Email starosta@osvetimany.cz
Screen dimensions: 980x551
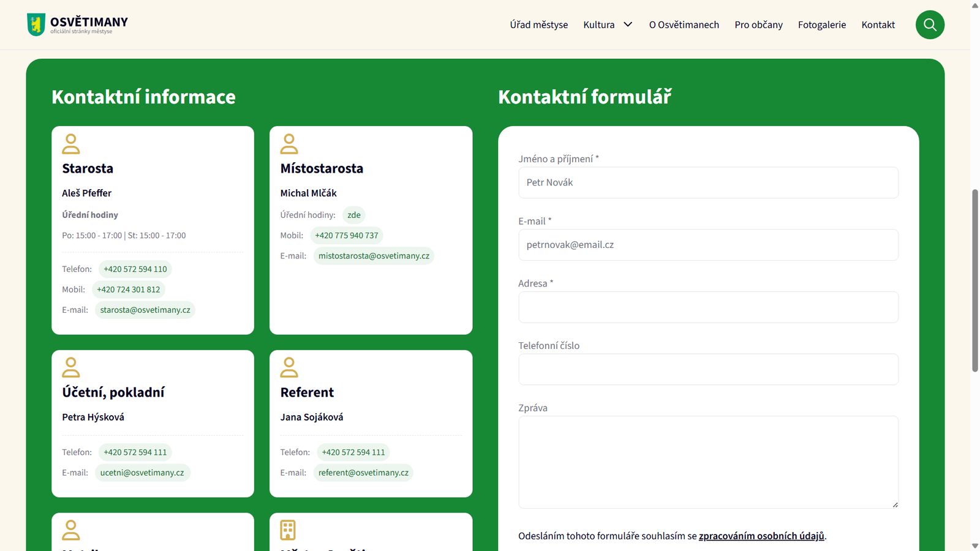pos(145,310)
